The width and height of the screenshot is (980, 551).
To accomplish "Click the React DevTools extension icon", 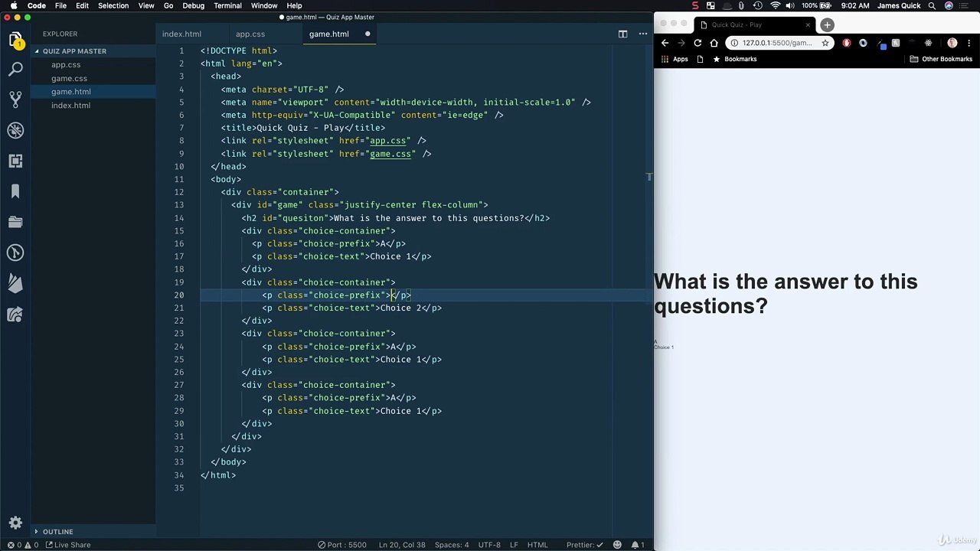I will 928,43.
